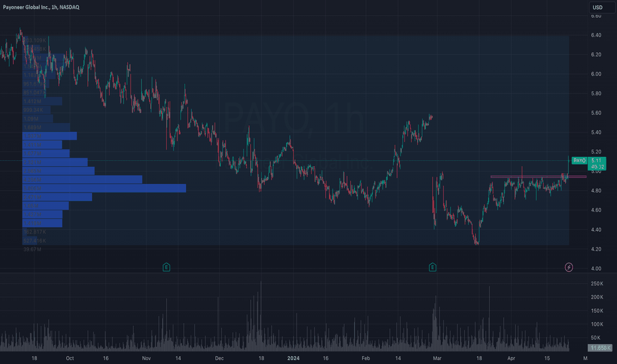Click the longest volume profile bar
Image resolution: width=617 pixels, height=364 pixels.
[105, 189]
